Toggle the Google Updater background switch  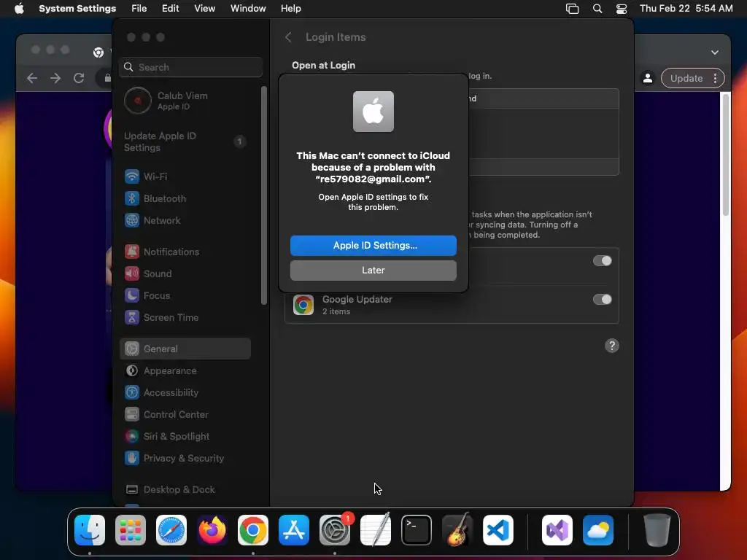tap(602, 299)
